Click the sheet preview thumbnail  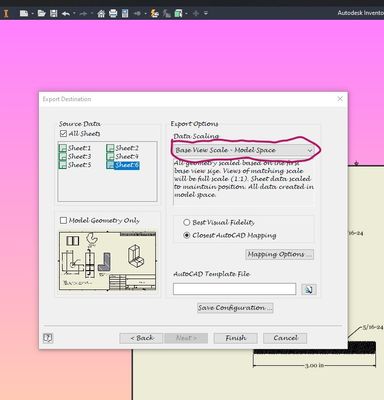point(108,261)
